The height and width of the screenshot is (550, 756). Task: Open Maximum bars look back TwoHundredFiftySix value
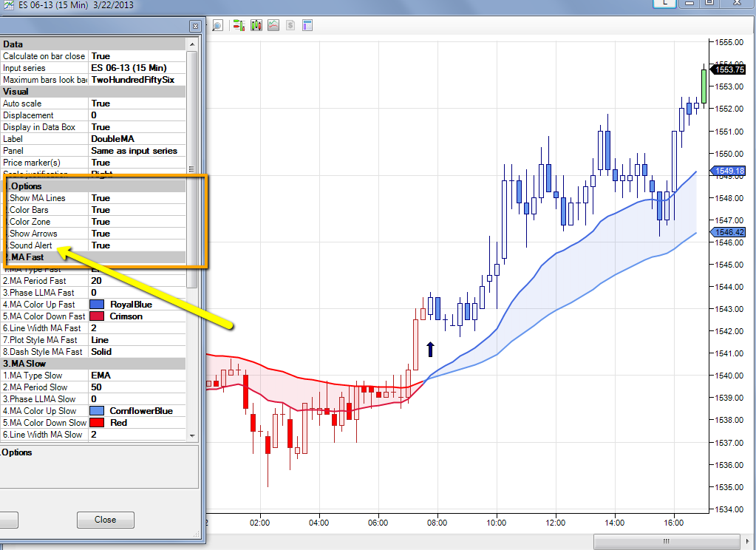[137, 80]
